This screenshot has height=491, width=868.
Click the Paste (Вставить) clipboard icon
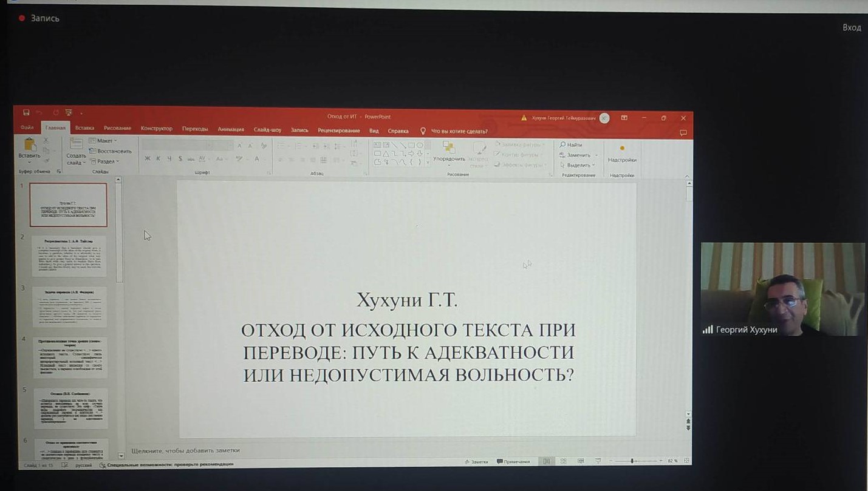(29, 149)
